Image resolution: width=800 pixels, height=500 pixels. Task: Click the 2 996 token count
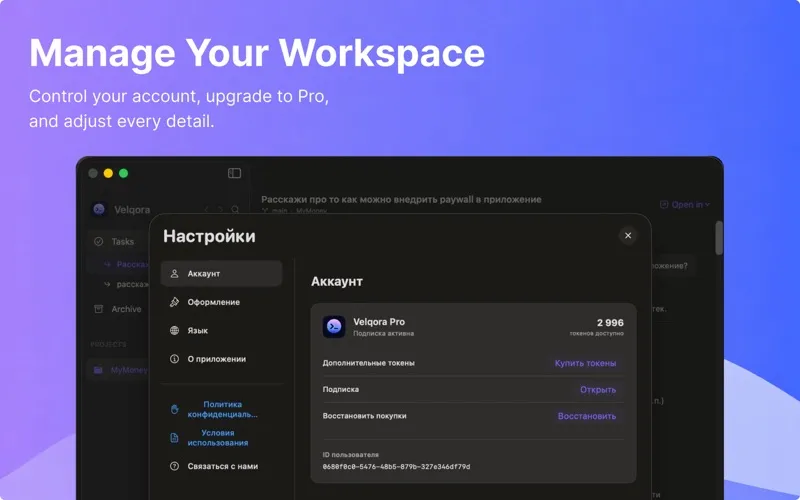pyautogui.click(x=610, y=322)
